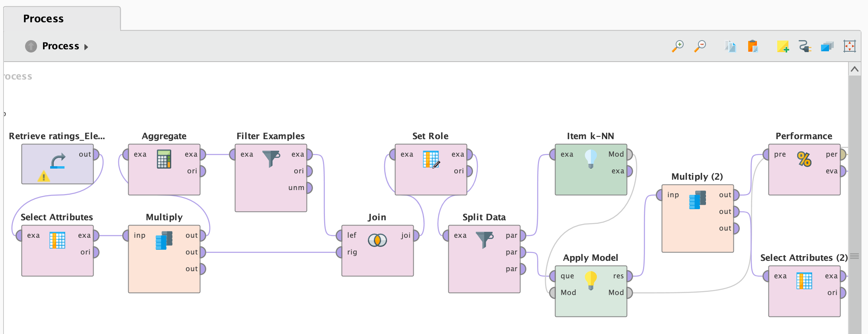Click the out port of the Retrieve operator
This screenshot has height=334, width=868.
pyautogui.click(x=96, y=154)
